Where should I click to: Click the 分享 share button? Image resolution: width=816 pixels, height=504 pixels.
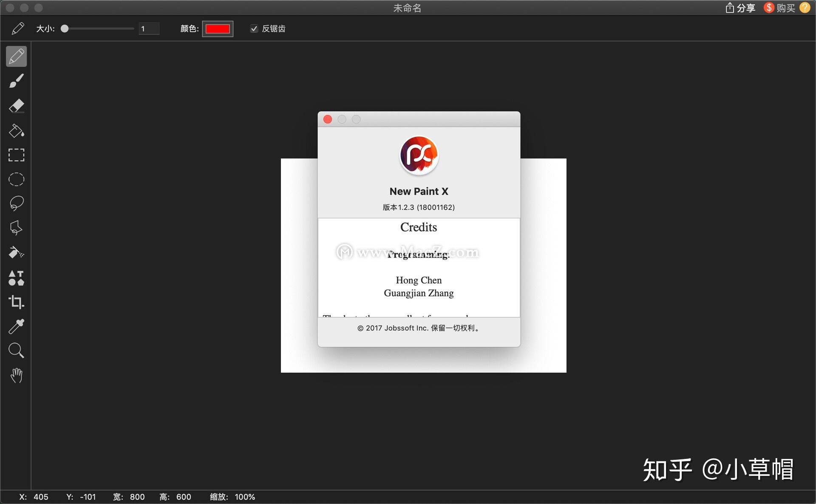pyautogui.click(x=740, y=8)
